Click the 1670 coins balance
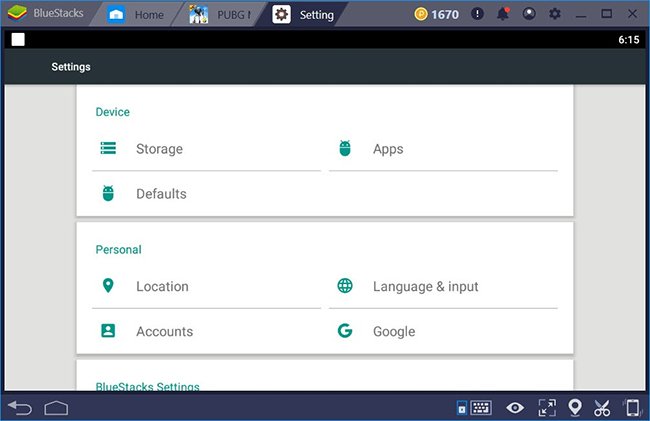Screen dimensions: 650x421 click(436, 14)
